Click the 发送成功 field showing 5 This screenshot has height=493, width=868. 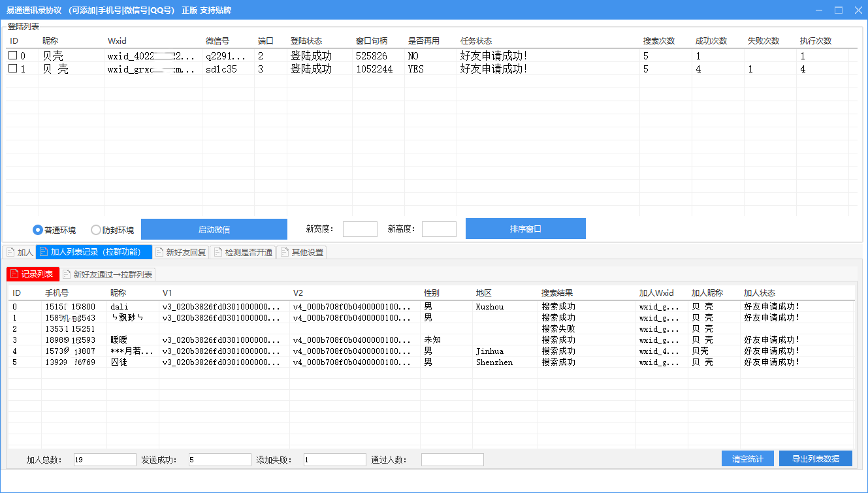point(220,460)
